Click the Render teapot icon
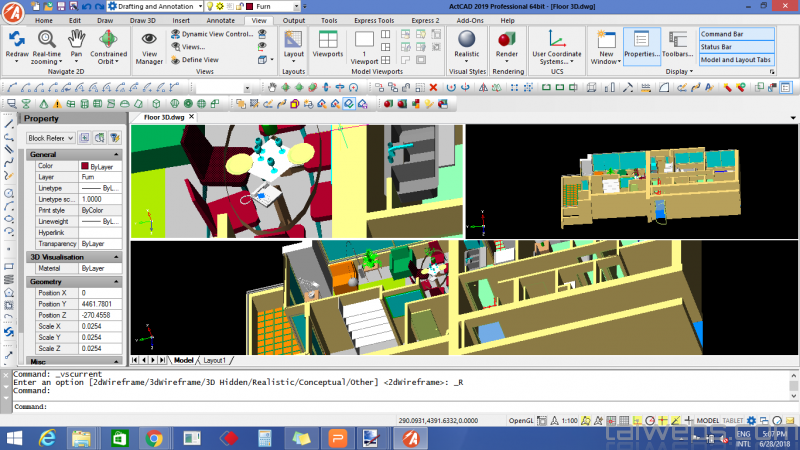Screen dimensions: 800x450 point(507,38)
